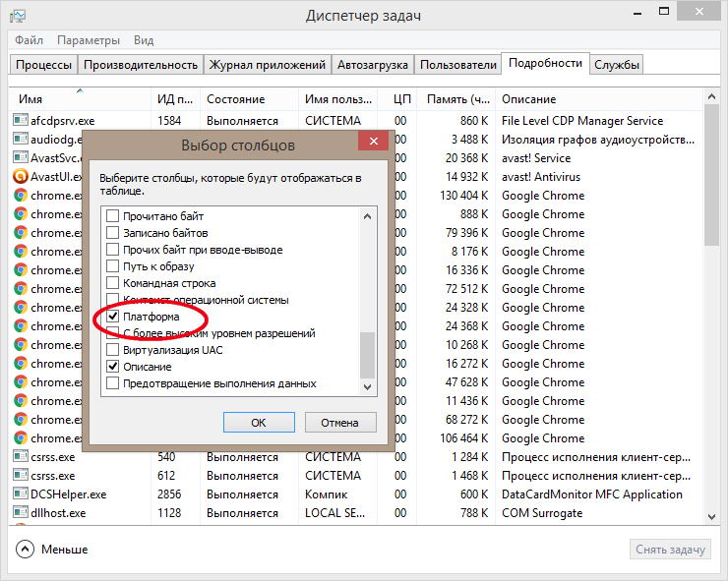
Task: Open the Файл menu
Action: (x=29, y=40)
